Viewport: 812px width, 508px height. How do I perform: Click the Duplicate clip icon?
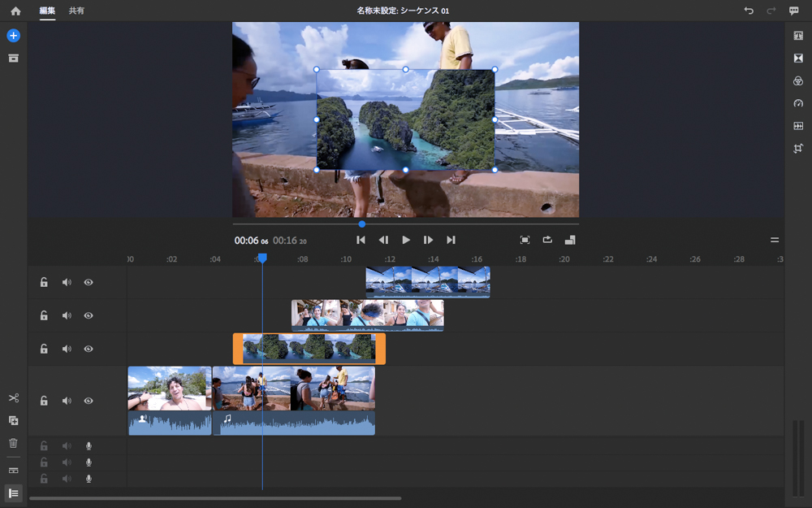[x=14, y=420]
